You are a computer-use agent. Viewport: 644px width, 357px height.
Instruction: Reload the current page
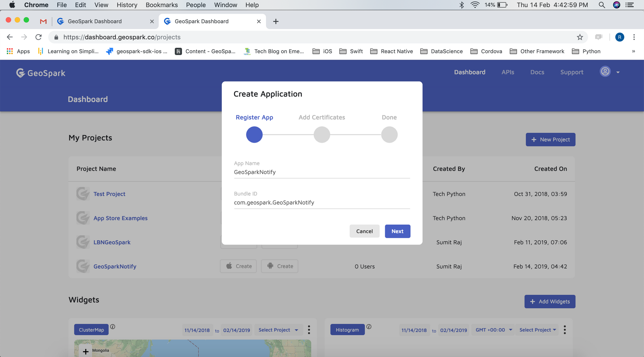[x=38, y=37]
